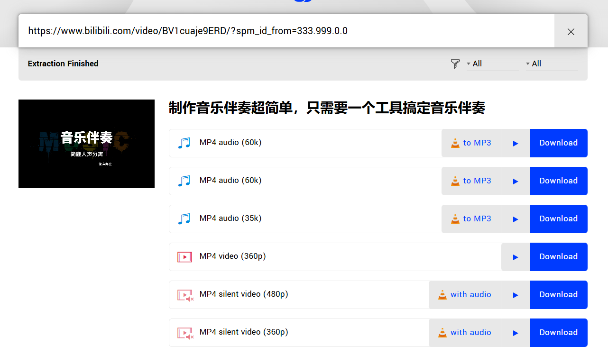Screen dimensions: 608x364
Task: Click the muted video icon for silent video (360p)
Action: pyautogui.click(x=185, y=333)
